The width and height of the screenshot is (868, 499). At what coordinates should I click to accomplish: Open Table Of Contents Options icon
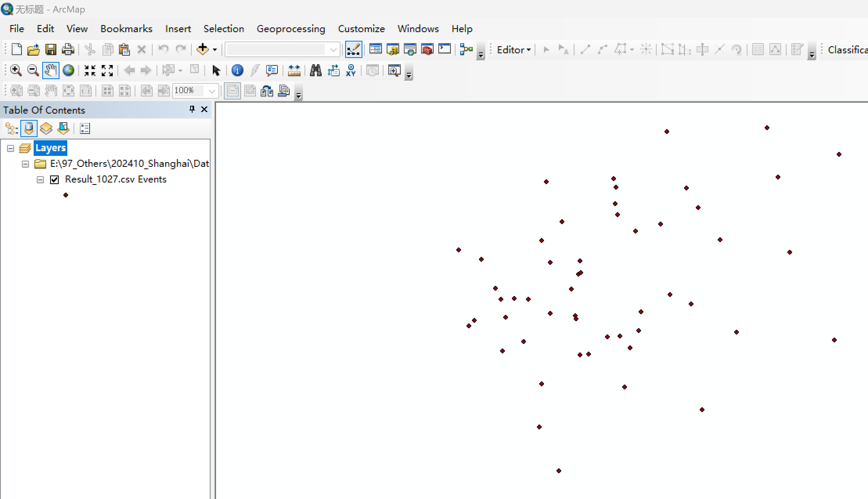[85, 128]
